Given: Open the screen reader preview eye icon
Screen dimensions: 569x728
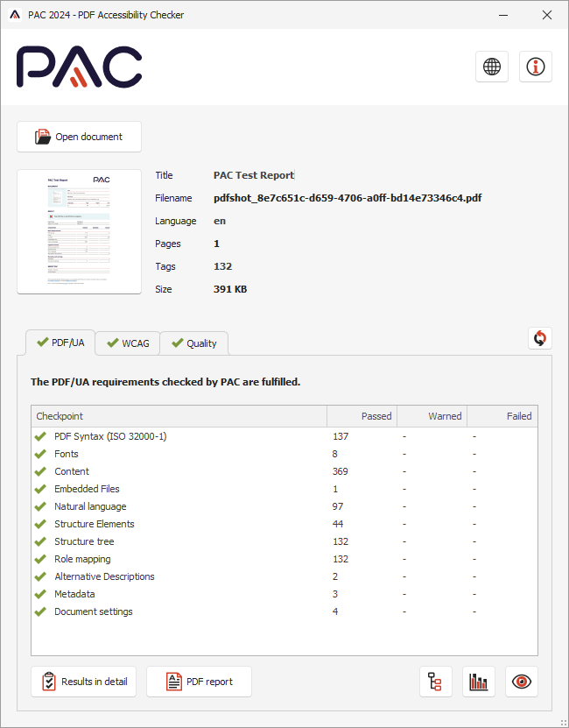Looking at the screenshot, I should coord(522,682).
